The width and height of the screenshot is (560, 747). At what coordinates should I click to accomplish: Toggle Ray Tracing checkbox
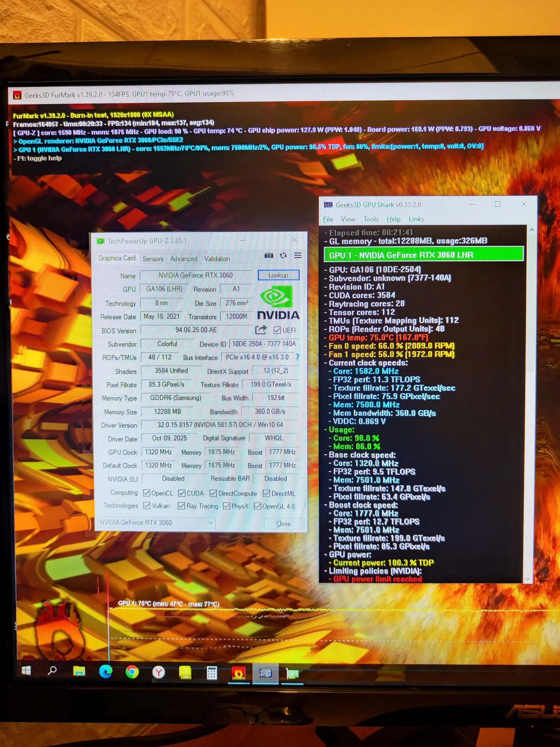181,506
